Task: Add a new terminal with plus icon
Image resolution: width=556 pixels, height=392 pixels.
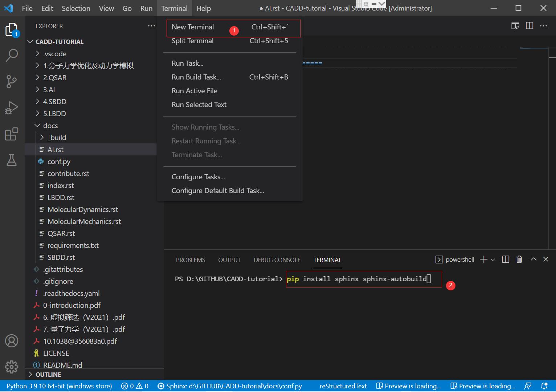Action: 483,260
